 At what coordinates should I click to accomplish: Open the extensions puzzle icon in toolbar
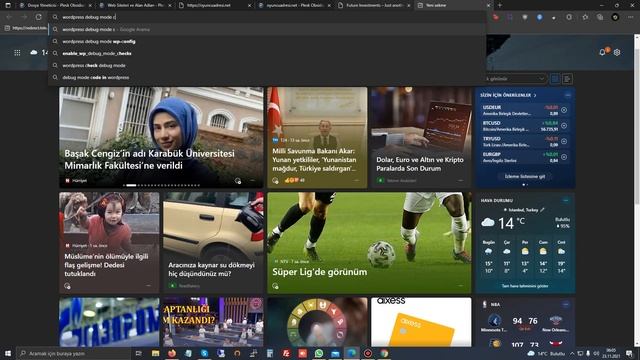[x=569, y=17]
